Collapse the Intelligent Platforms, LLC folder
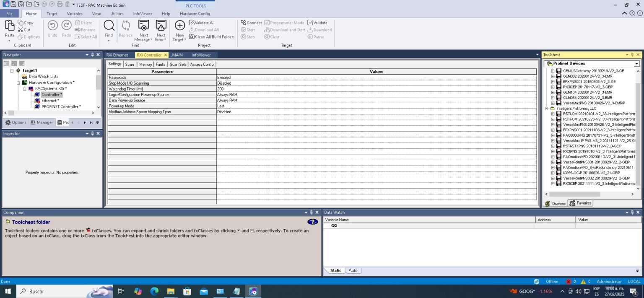The image size is (644, 298). (x=545, y=108)
